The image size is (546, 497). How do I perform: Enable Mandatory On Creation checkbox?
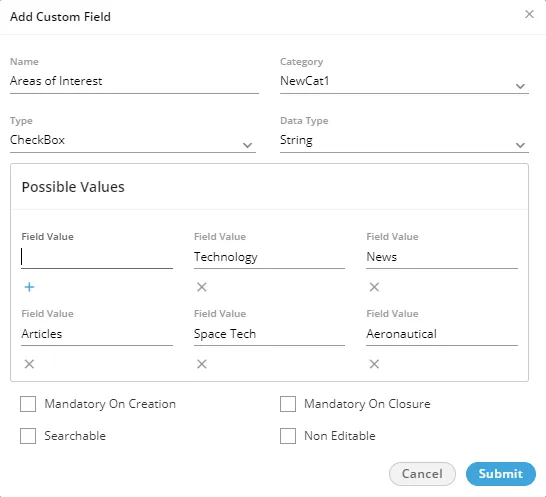click(28, 404)
